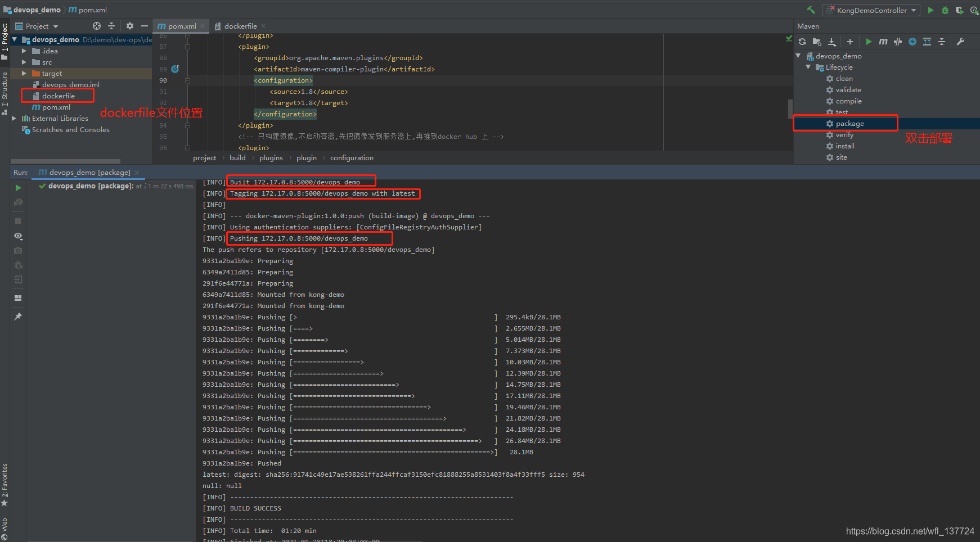The height and width of the screenshot is (542, 980).
Task: Toggle skip tests mode in Maven toolbar
Action: tap(912, 42)
